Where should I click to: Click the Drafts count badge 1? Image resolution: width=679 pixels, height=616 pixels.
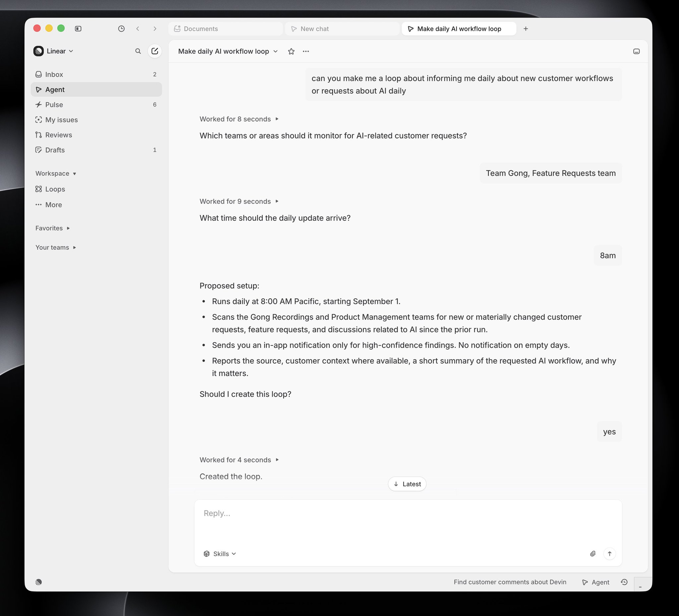point(155,150)
